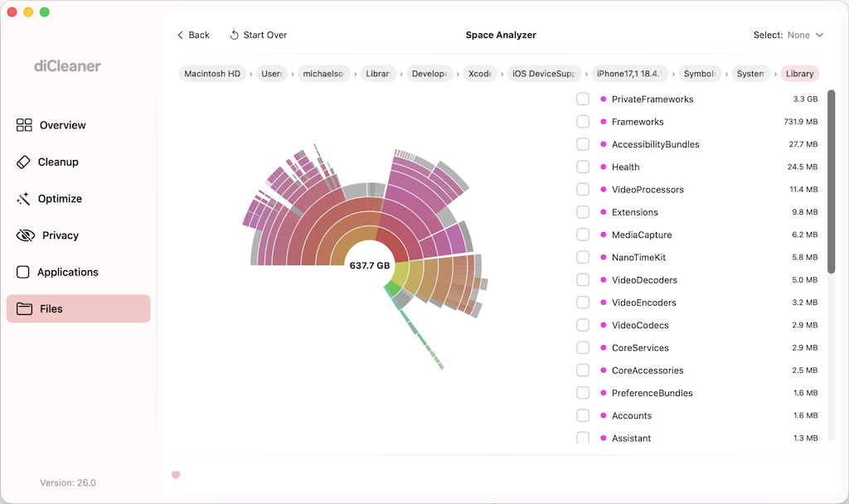Click the Optimize sparkle wand icon

(x=23, y=199)
